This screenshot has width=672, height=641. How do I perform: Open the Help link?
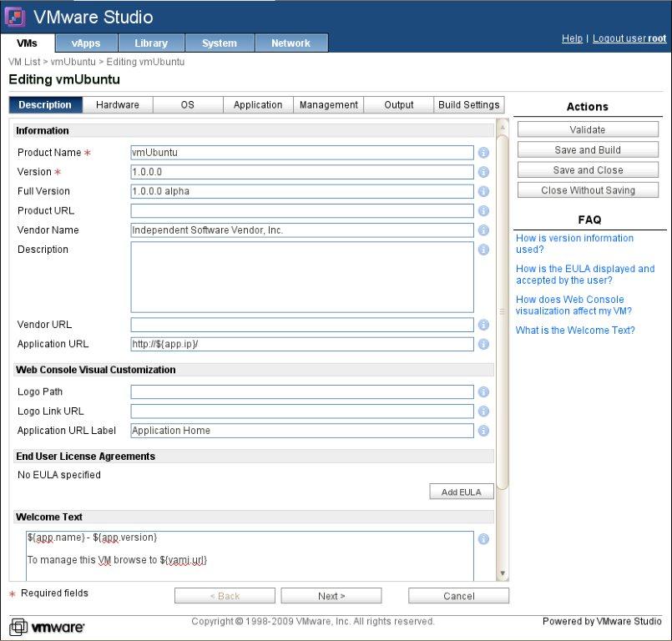coord(572,38)
